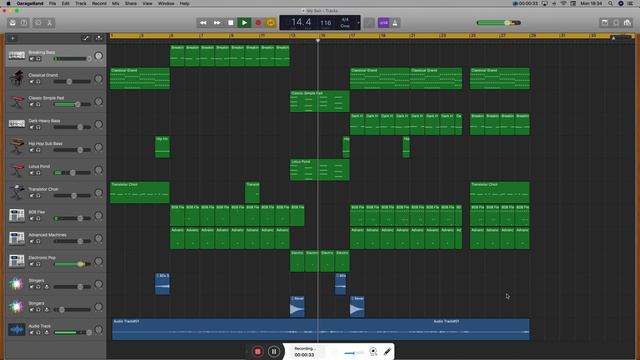Open the Loop Browser button
Image resolution: width=640 pixels, height=360 pixels.
pos(616,23)
